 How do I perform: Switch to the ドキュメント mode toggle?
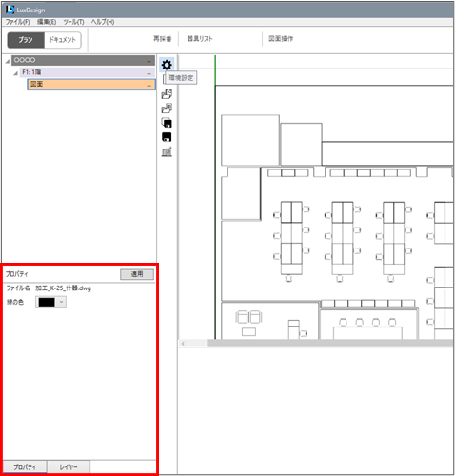[x=63, y=40]
